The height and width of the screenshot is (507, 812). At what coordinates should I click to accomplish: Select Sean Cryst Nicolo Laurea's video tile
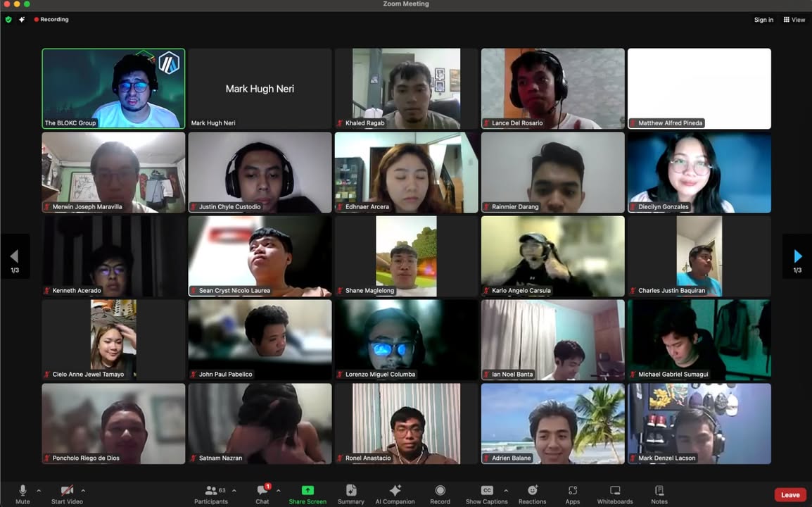(260, 256)
